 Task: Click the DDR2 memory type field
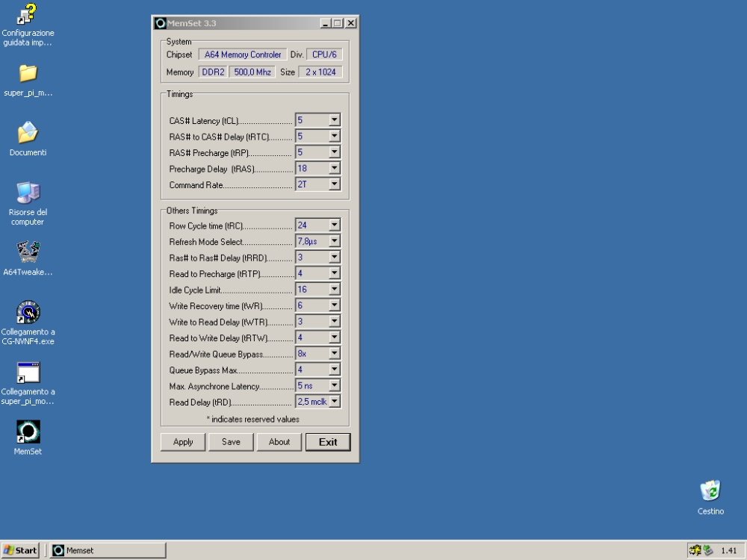[213, 72]
